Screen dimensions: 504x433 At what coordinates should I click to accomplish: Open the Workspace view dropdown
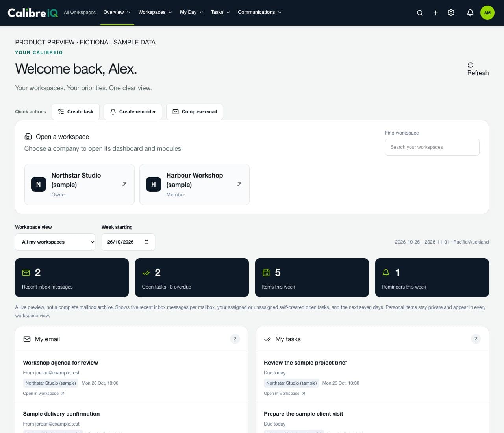pos(55,242)
